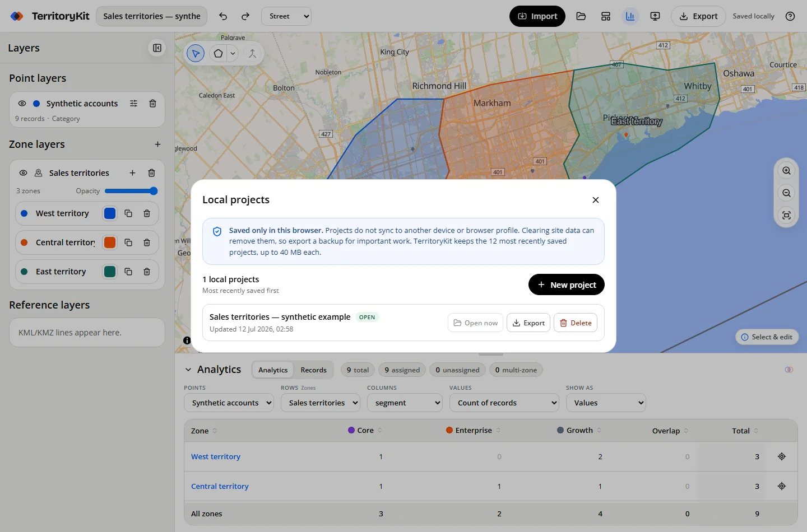807x532 pixels.
Task: Toggle visibility of Synthetic accounts layer
Action: point(22,104)
